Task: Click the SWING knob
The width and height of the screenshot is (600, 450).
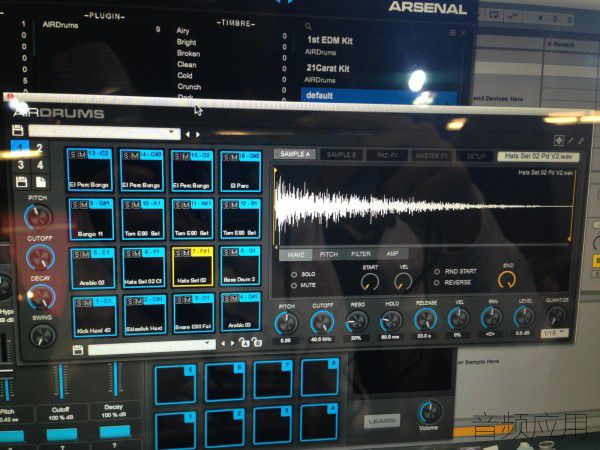Action: tap(42, 336)
